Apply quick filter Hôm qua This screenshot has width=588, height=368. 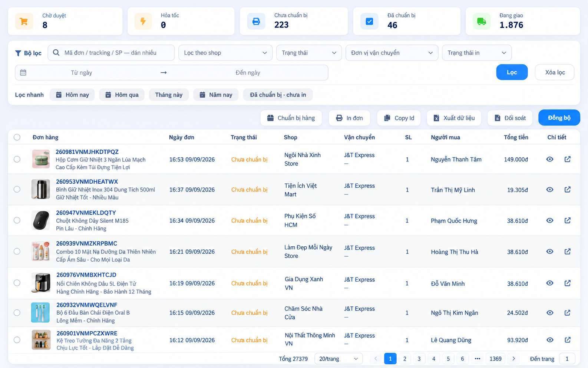(x=122, y=95)
